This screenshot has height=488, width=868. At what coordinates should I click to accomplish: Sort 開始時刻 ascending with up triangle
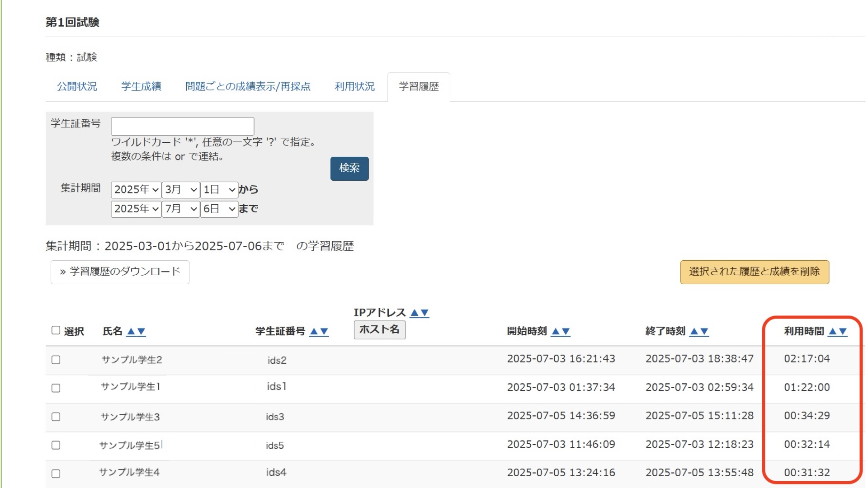(556, 332)
